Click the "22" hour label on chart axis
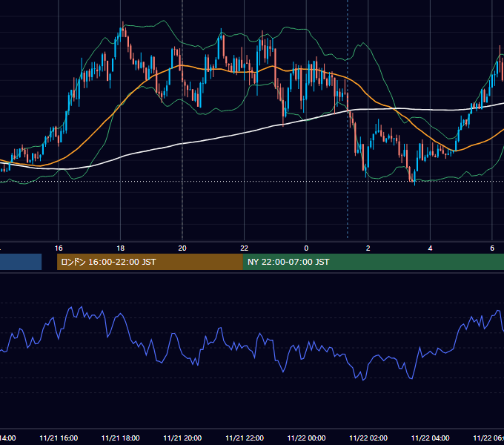Screen dimensions: 504x445 (245, 248)
